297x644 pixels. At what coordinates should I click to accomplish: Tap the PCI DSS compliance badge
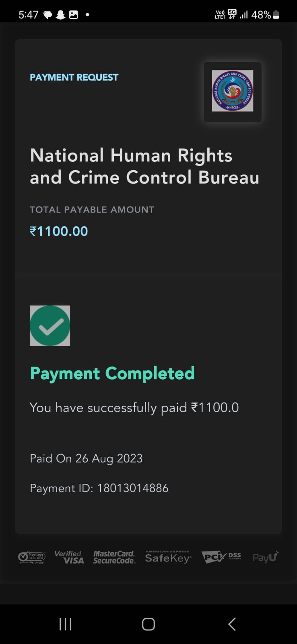point(221,557)
